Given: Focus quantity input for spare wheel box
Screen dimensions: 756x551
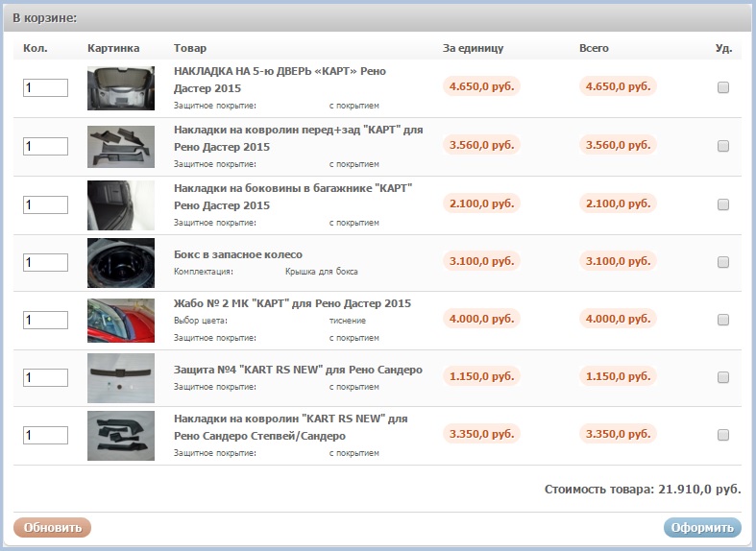Looking at the screenshot, I should 45,262.
